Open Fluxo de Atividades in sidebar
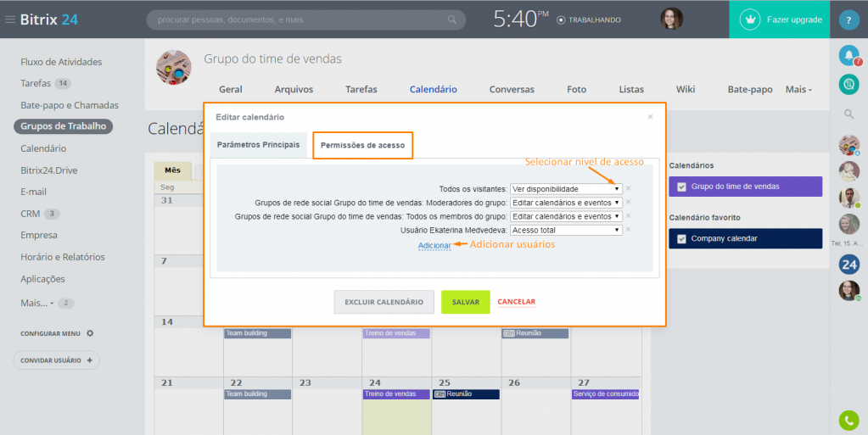Image resolution: width=868 pixels, height=435 pixels. click(61, 62)
